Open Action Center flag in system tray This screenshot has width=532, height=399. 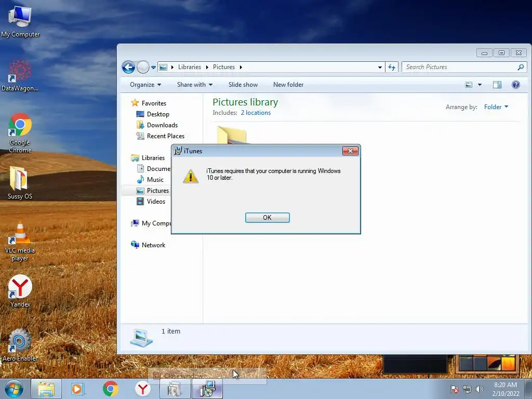click(454, 389)
